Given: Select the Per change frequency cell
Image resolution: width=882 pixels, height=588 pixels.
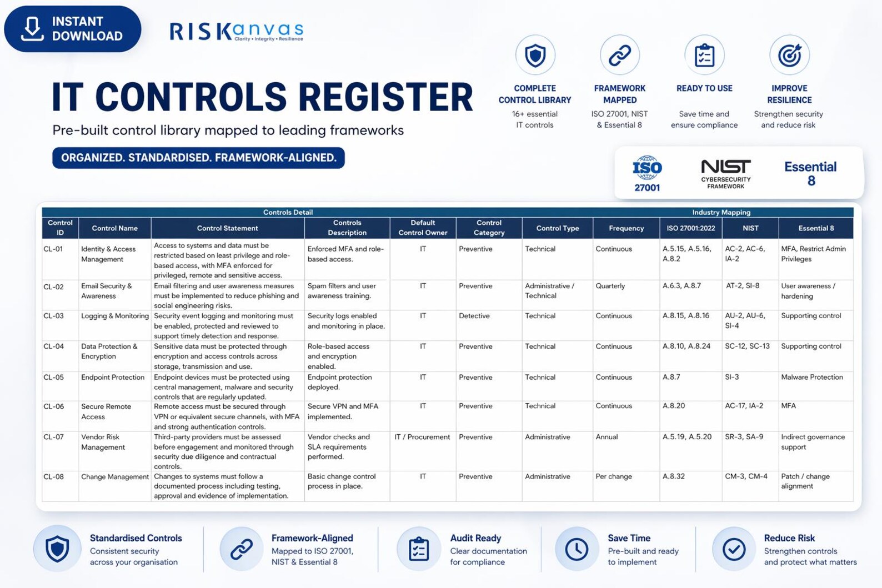Looking at the screenshot, I should click(626, 486).
